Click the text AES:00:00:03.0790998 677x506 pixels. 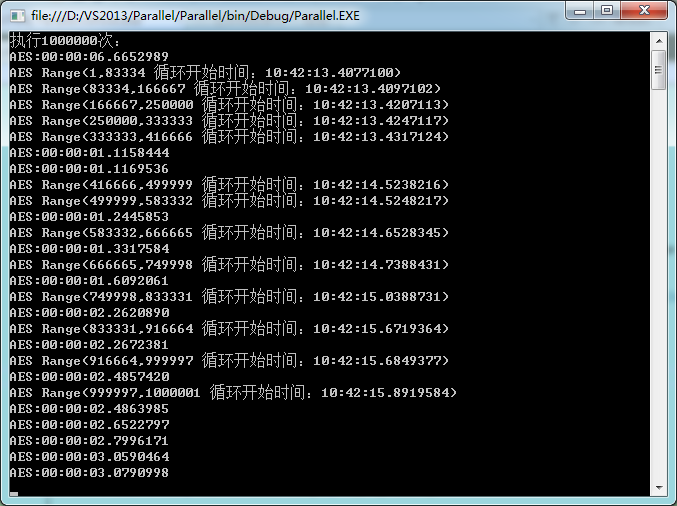89,472
